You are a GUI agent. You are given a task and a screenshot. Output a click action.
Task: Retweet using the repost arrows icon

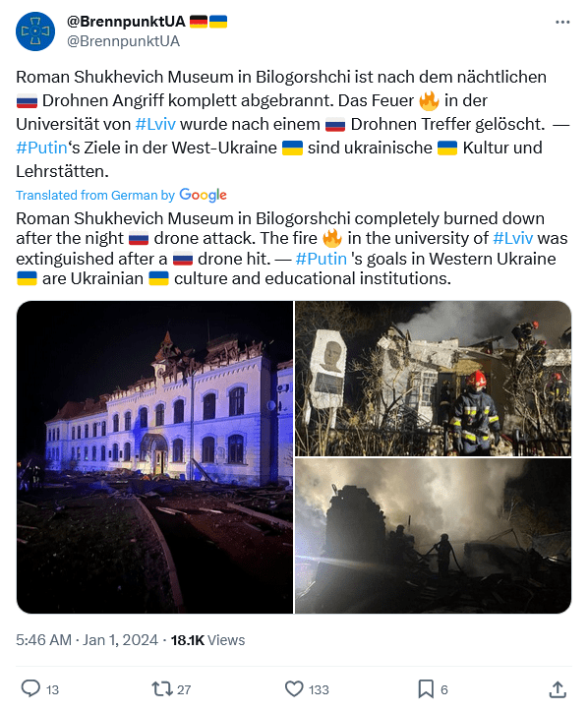point(162,688)
